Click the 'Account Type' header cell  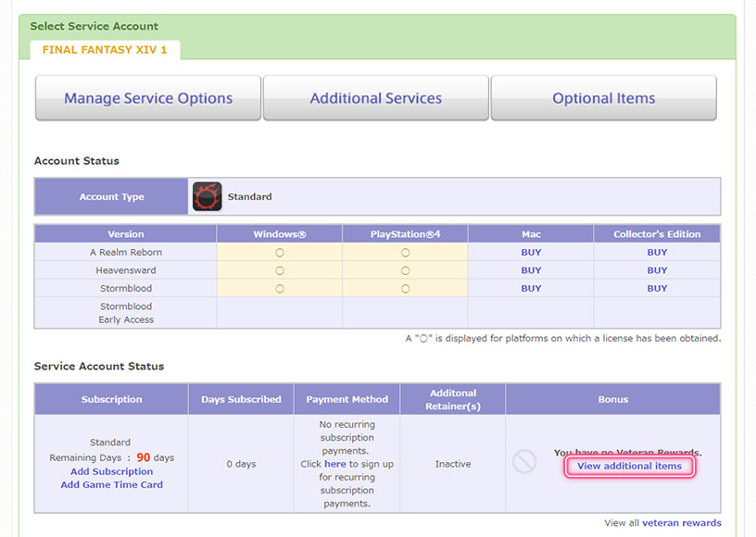[111, 196]
